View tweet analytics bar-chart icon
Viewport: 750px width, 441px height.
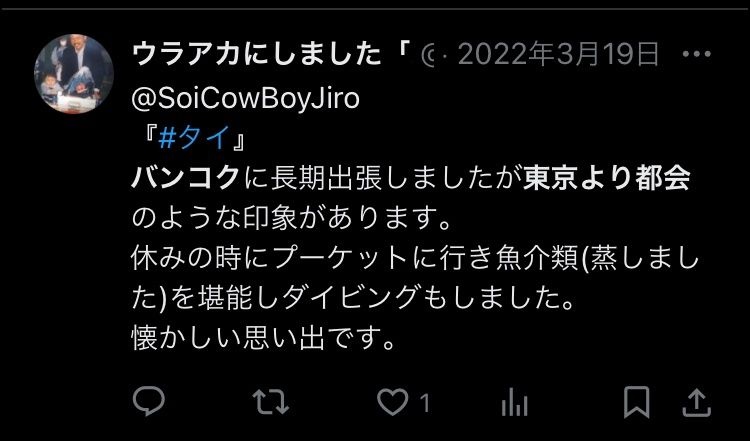tap(514, 402)
